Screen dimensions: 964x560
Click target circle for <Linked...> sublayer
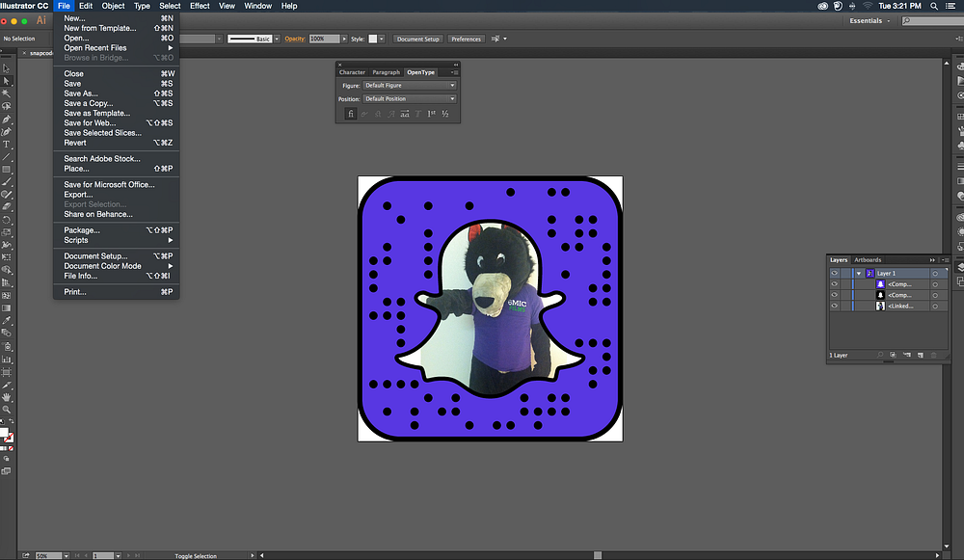coord(935,307)
